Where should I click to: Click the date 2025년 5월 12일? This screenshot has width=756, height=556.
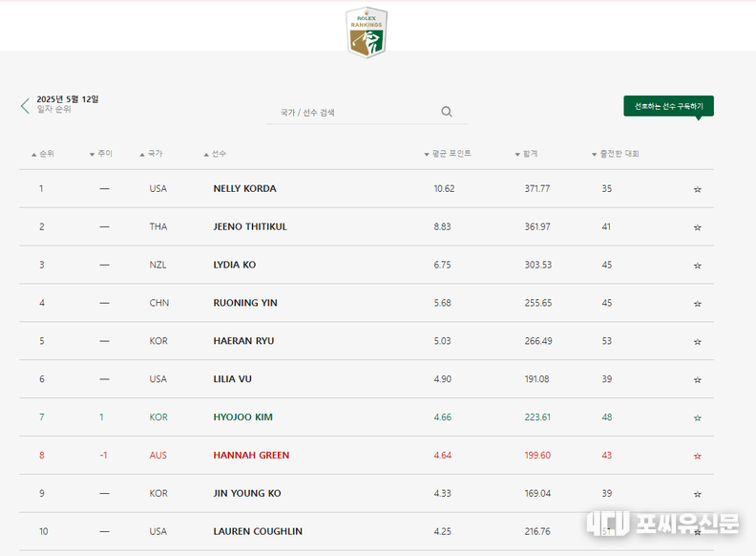click(x=68, y=99)
